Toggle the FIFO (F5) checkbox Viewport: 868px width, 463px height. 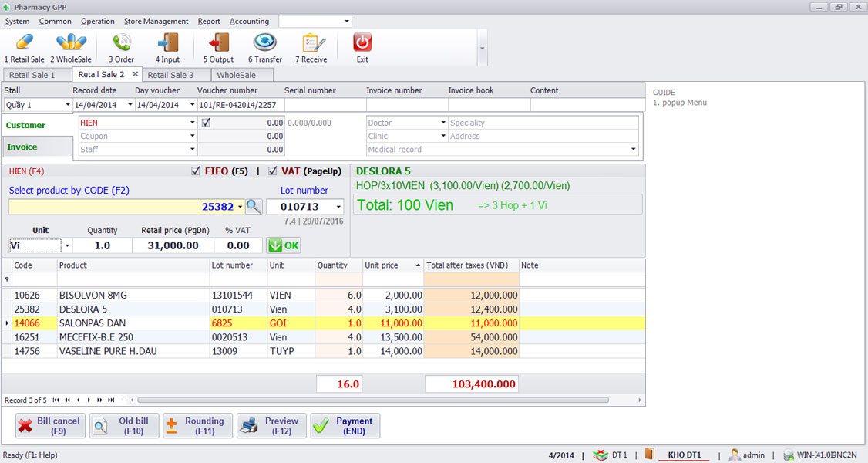tap(195, 171)
